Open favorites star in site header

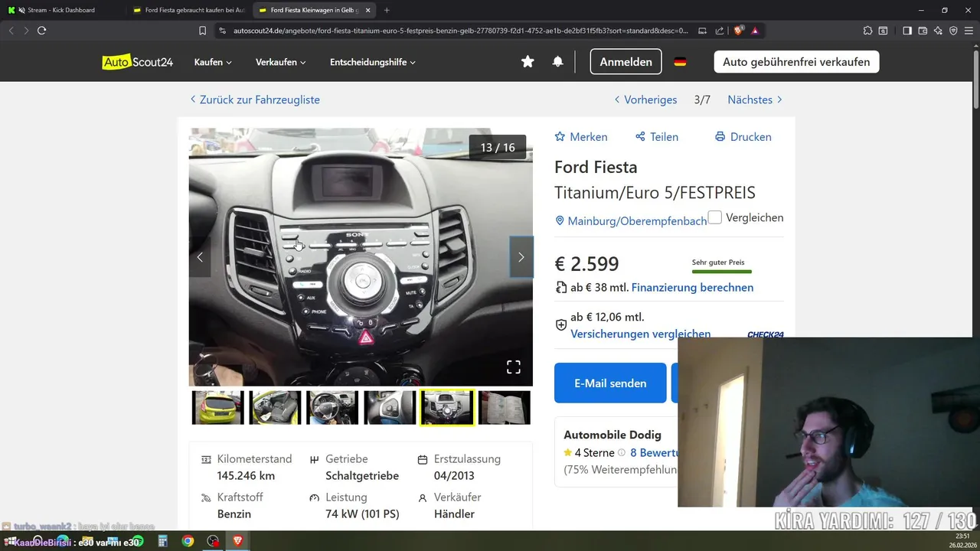[x=528, y=62]
